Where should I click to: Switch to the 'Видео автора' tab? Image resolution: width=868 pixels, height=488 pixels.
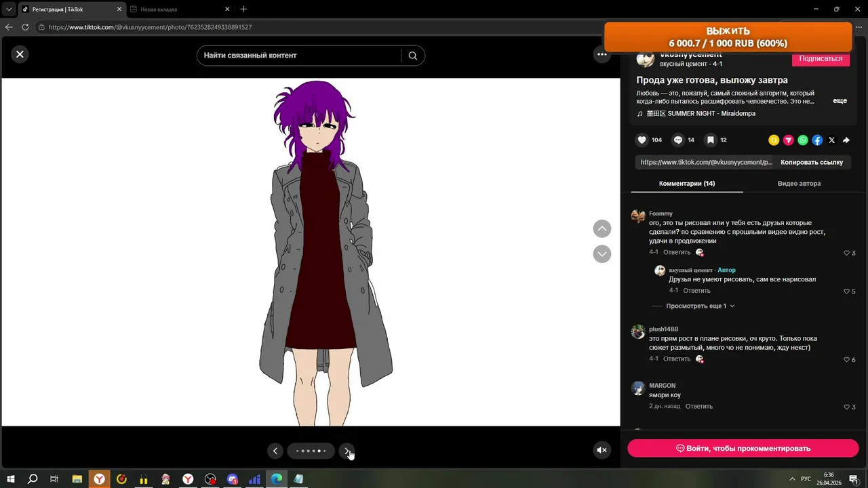tap(799, 184)
